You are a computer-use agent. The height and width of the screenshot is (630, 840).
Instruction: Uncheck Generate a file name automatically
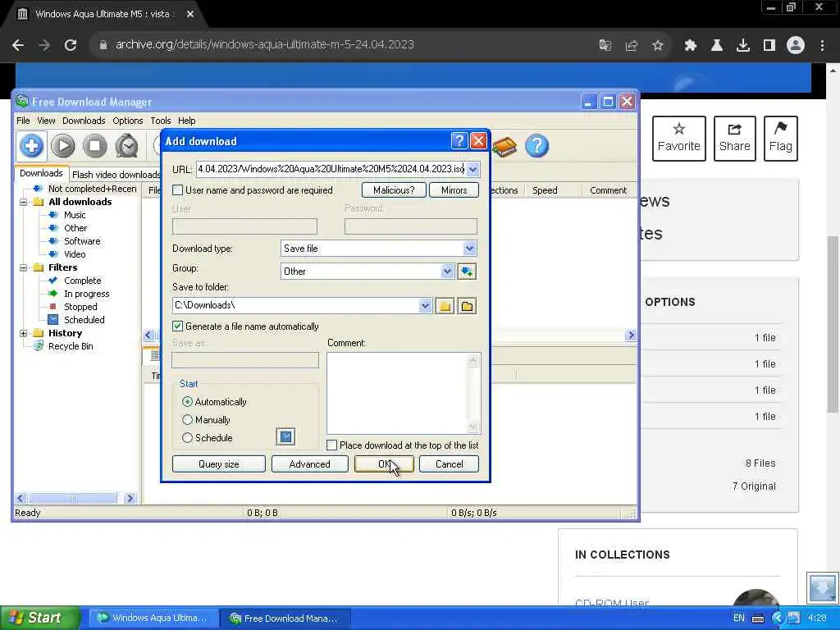point(178,326)
